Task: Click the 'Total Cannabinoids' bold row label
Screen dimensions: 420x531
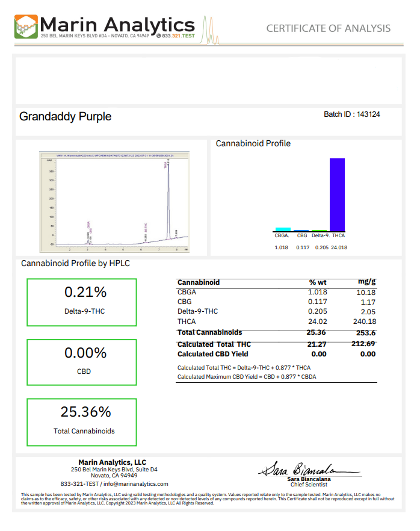Action: tap(210, 332)
